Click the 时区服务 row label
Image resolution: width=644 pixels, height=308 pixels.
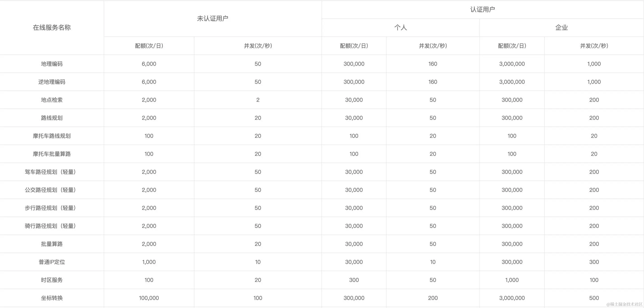pyautogui.click(x=51, y=280)
